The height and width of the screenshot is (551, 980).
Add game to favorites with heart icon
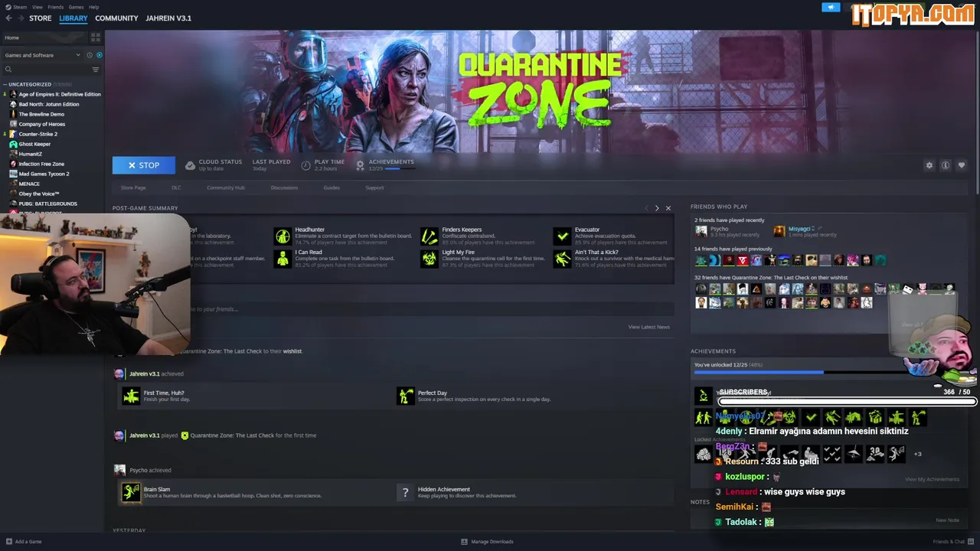[x=962, y=165]
